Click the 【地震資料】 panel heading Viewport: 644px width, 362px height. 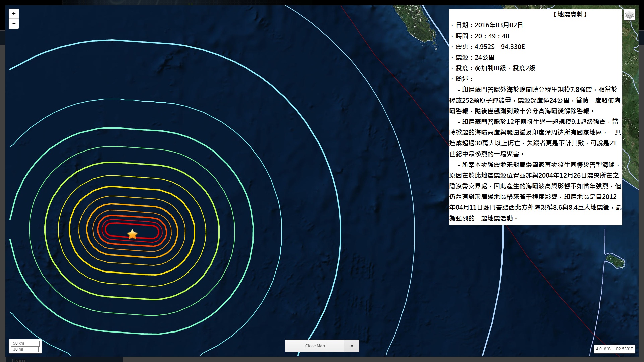(570, 14)
